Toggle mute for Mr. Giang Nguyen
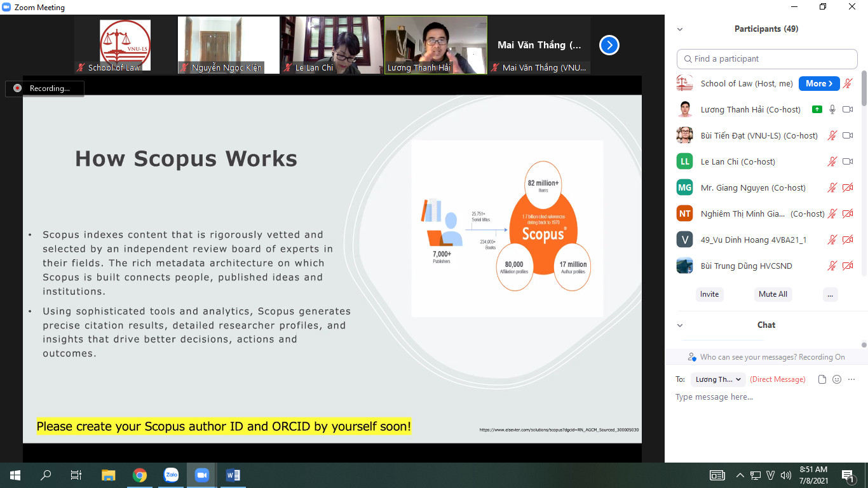868x488 pixels. coord(832,187)
